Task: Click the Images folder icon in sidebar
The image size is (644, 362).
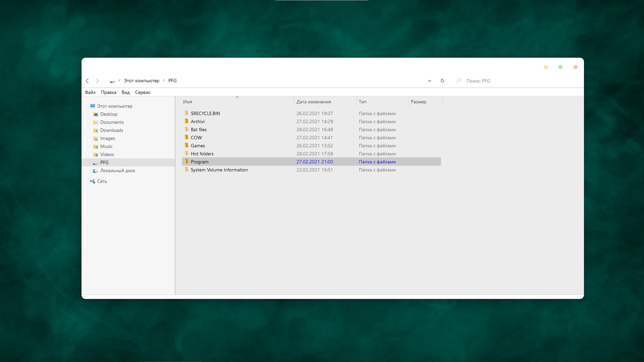Action: point(96,138)
